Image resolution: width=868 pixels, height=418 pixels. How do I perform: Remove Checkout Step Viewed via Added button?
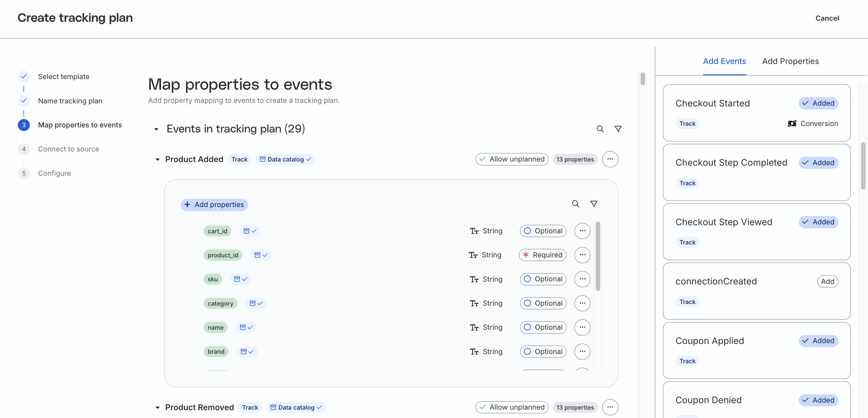click(818, 222)
